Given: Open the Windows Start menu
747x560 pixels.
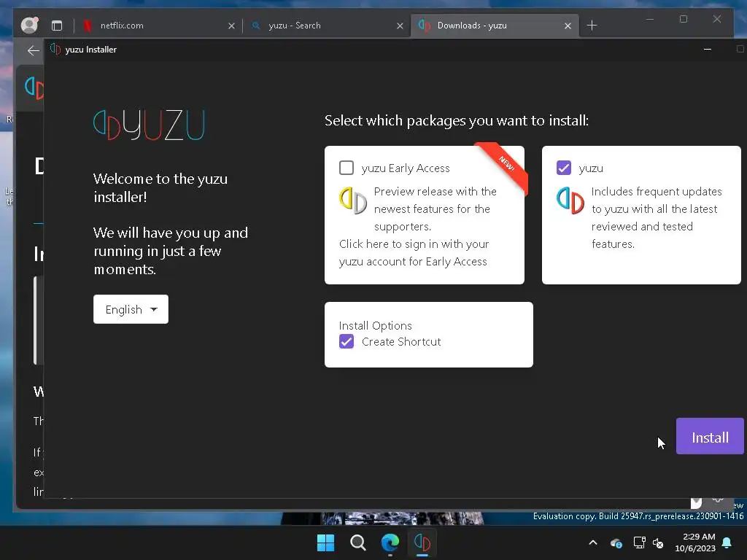Looking at the screenshot, I should click(x=326, y=542).
